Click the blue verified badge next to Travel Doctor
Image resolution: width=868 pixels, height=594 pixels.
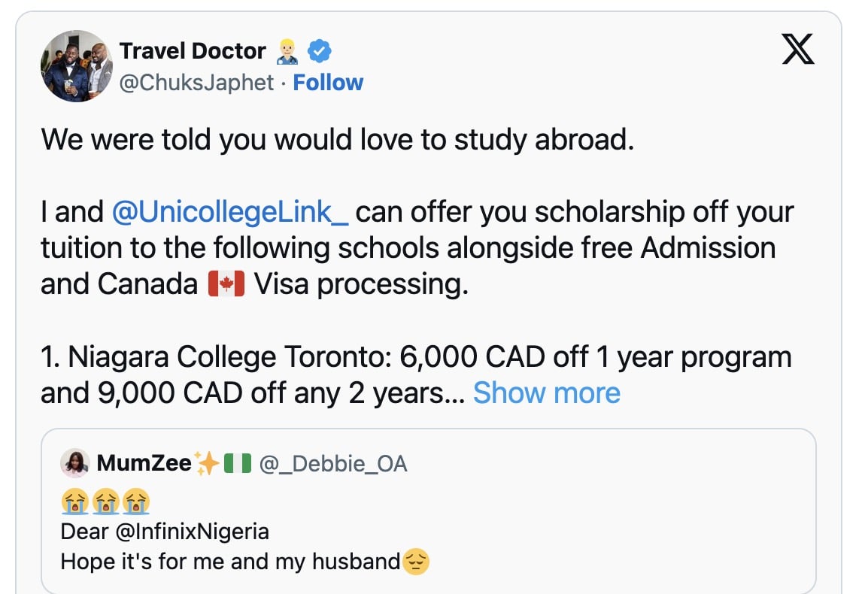(320, 50)
